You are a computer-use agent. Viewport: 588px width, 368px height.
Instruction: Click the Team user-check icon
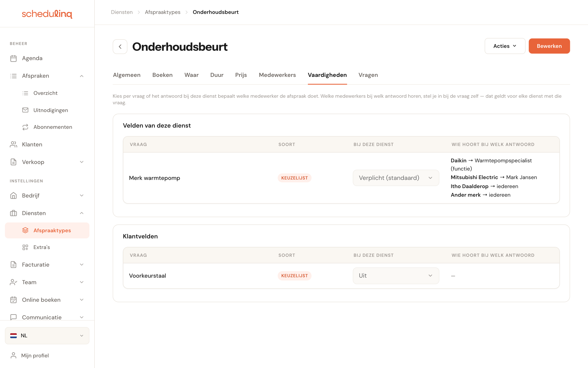tap(13, 282)
